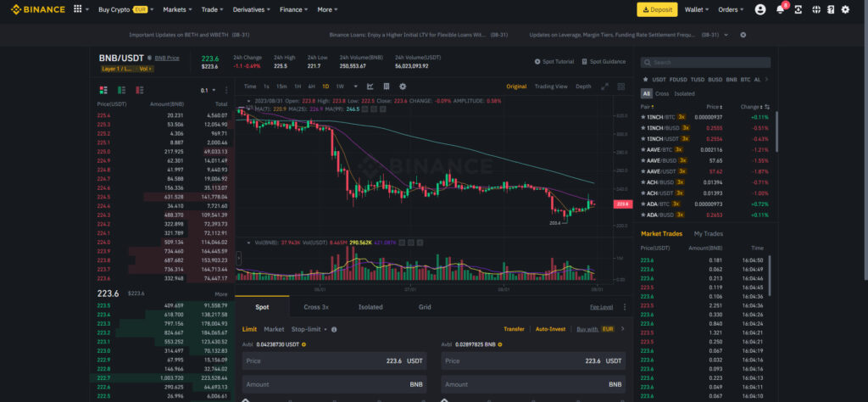Open trade panel three-dot menu
The width and height of the screenshot is (868, 402).
(x=625, y=307)
